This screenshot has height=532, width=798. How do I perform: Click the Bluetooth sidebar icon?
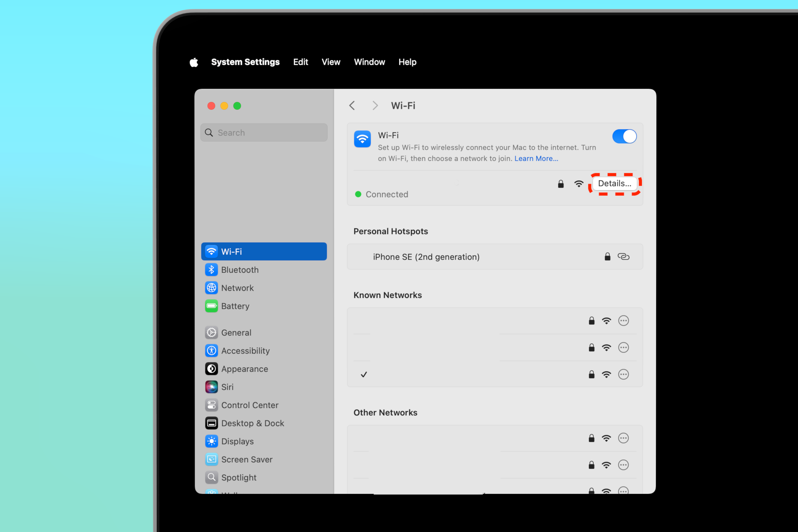pyautogui.click(x=211, y=270)
